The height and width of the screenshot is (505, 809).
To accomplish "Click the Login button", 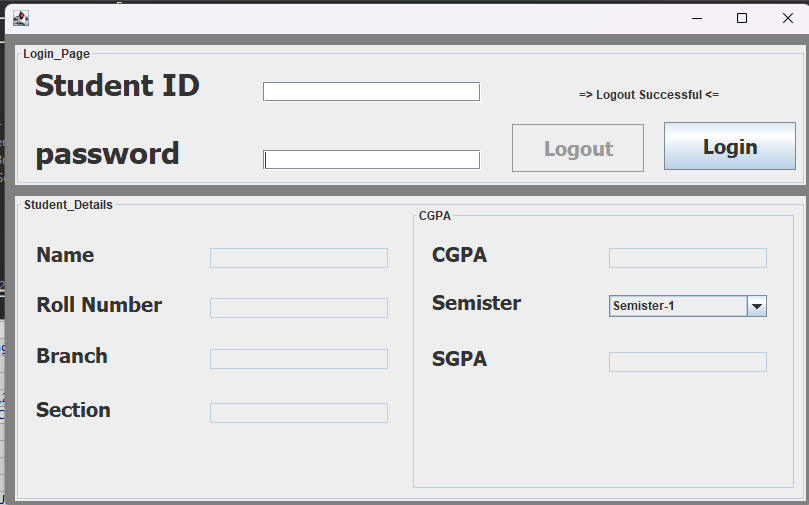I will [730, 146].
